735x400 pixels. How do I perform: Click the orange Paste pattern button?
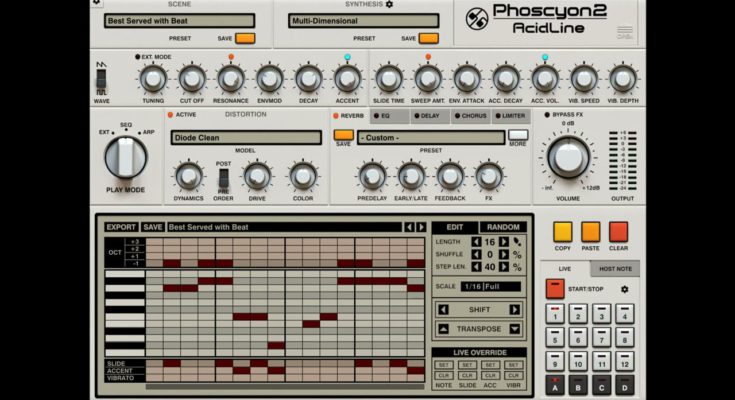click(591, 233)
